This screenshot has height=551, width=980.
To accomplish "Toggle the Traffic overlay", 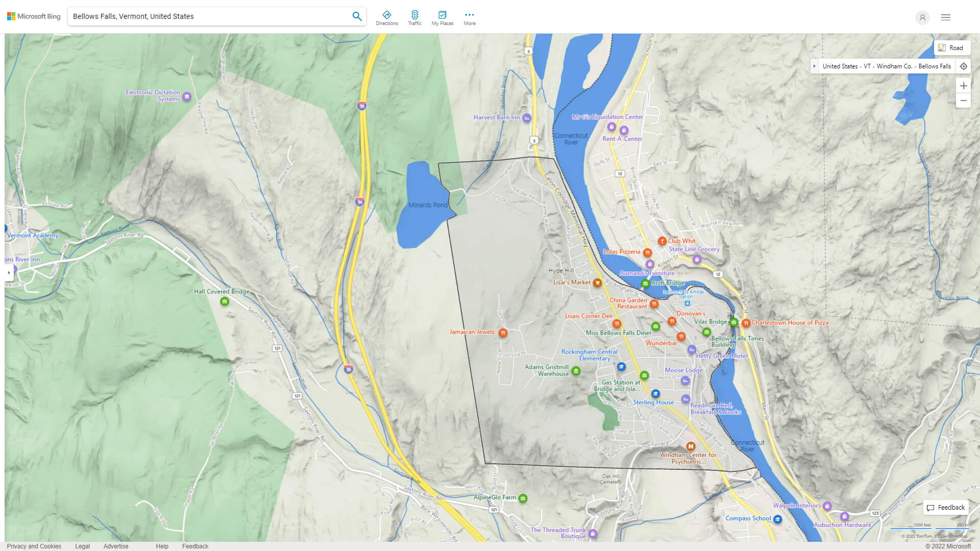I will pyautogui.click(x=415, y=16).
